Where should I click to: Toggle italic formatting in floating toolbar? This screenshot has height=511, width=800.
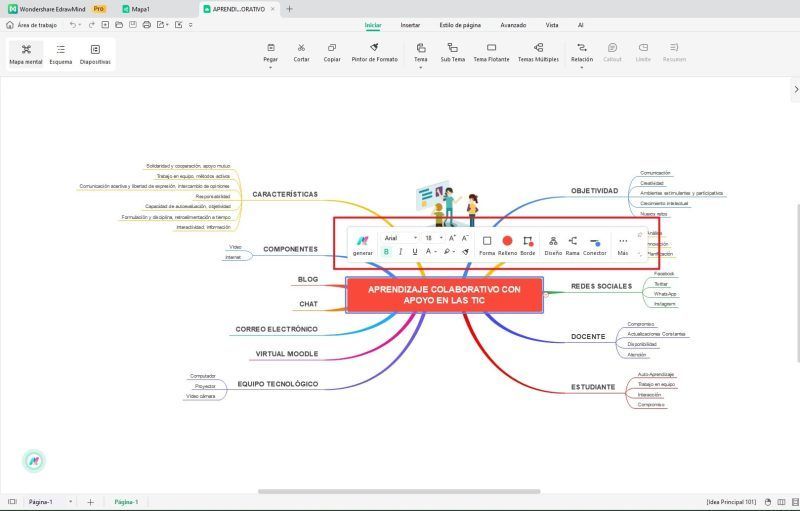pos(401,251)
